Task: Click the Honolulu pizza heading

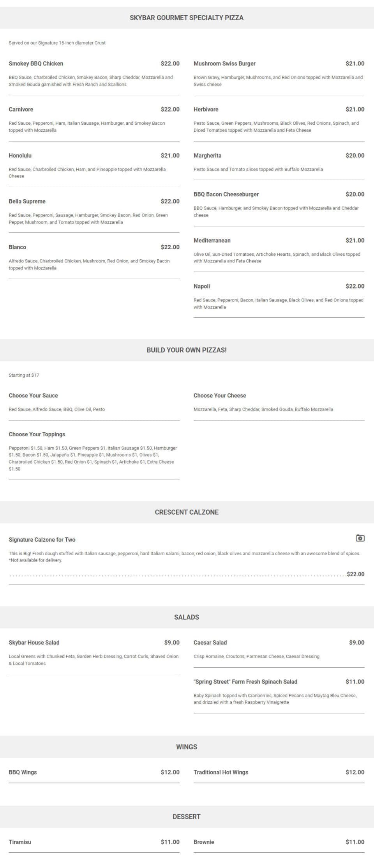Action: [x=20, y=156]
